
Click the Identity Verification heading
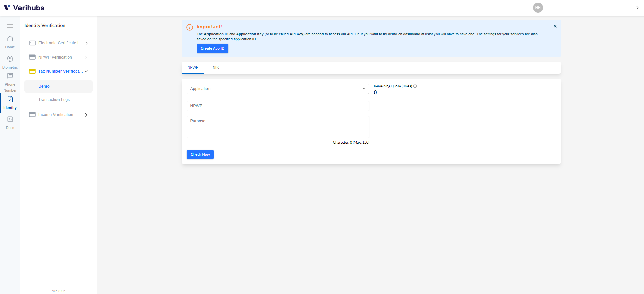tap(45, 25)
